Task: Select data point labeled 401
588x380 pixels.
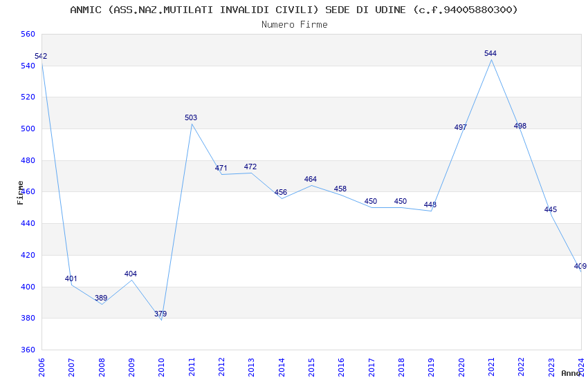Action: [x=71, y=278]
